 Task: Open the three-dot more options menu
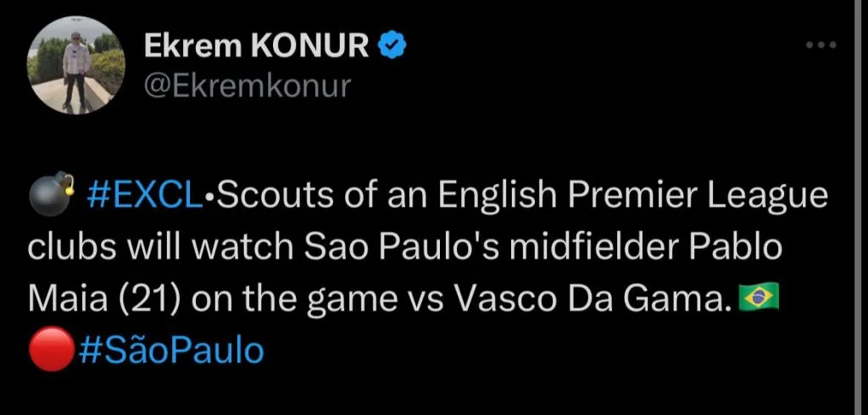(821, 46)
